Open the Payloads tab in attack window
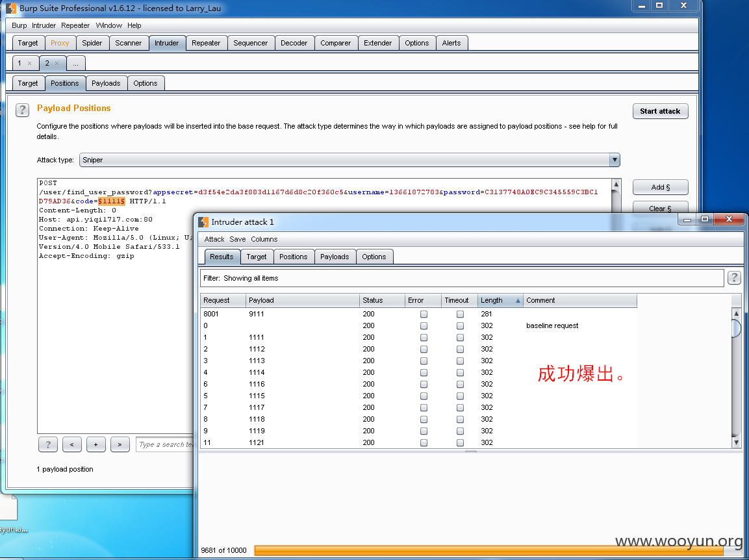749x560 pixels. [335, 257]
